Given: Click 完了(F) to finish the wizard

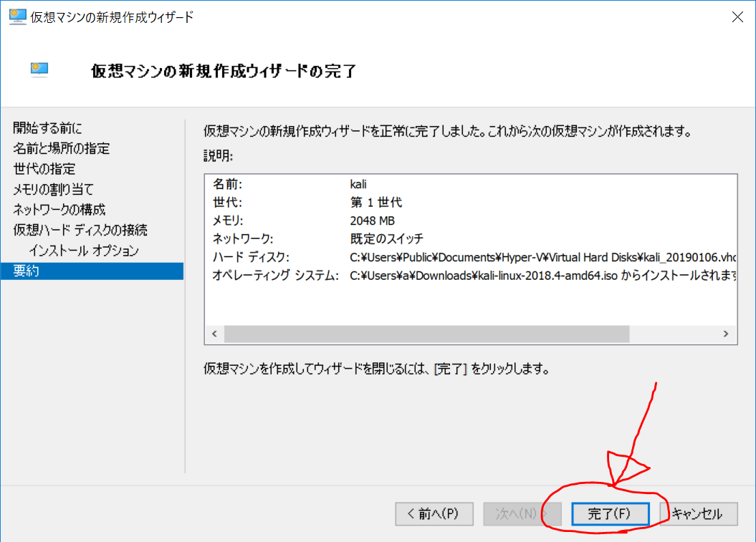Looking at the screenshot, I should [x=610, y=513].
